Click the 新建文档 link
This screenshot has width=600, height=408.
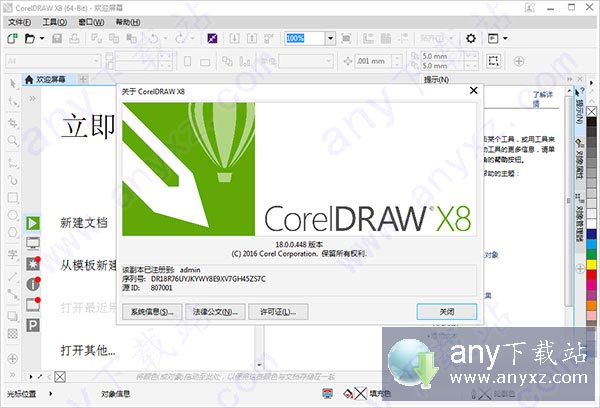(84, 223)
